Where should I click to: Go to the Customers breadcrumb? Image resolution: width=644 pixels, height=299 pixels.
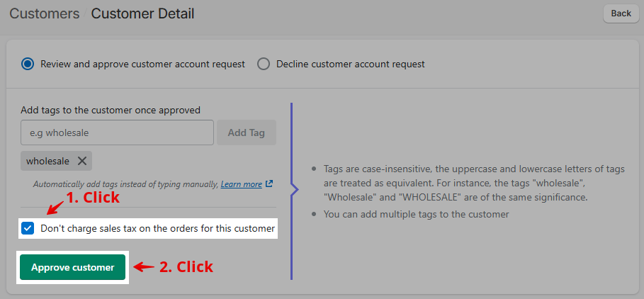tap(45, 13)
